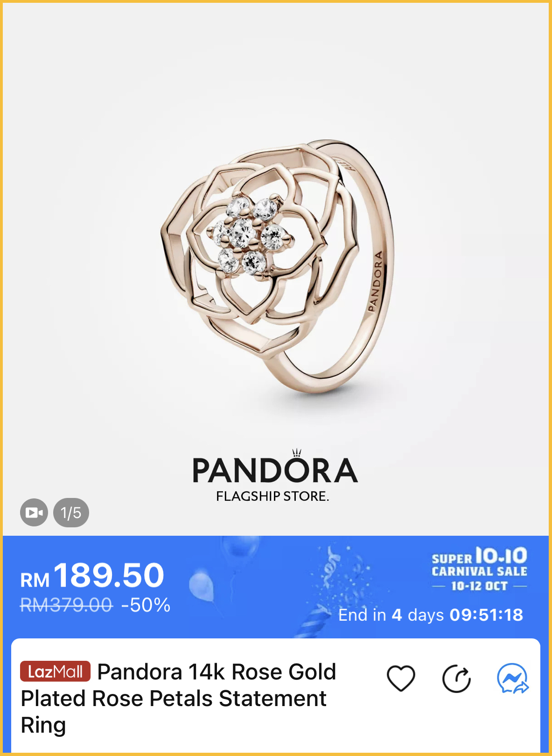
Task: Click the RM189.50 sale price
Action: 92,575
